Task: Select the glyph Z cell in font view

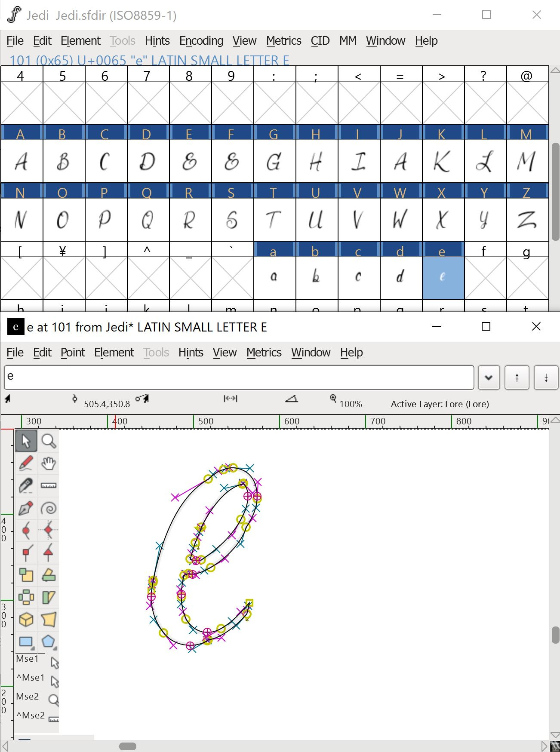Action: [528, 220]
